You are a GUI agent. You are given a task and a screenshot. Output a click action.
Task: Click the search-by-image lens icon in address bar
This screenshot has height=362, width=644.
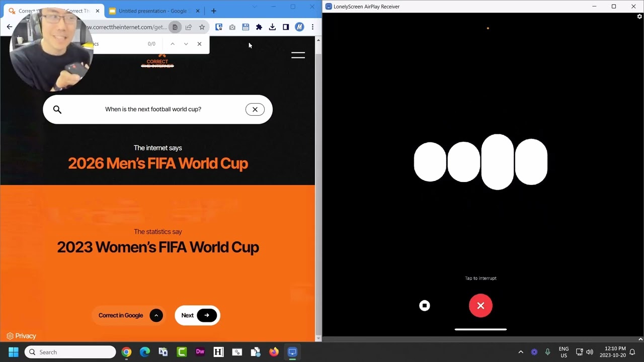(175, 27)
